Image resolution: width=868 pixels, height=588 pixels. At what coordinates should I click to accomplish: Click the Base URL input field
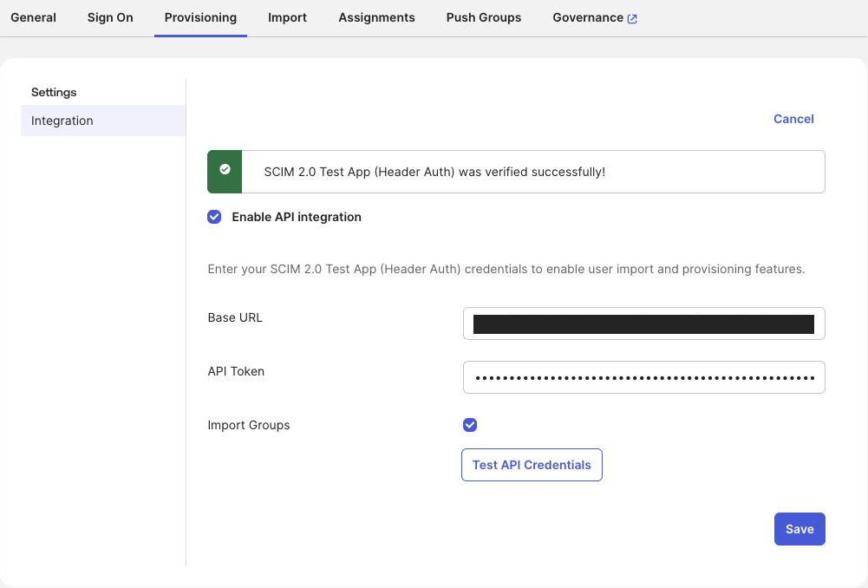(x=643, y=323)
